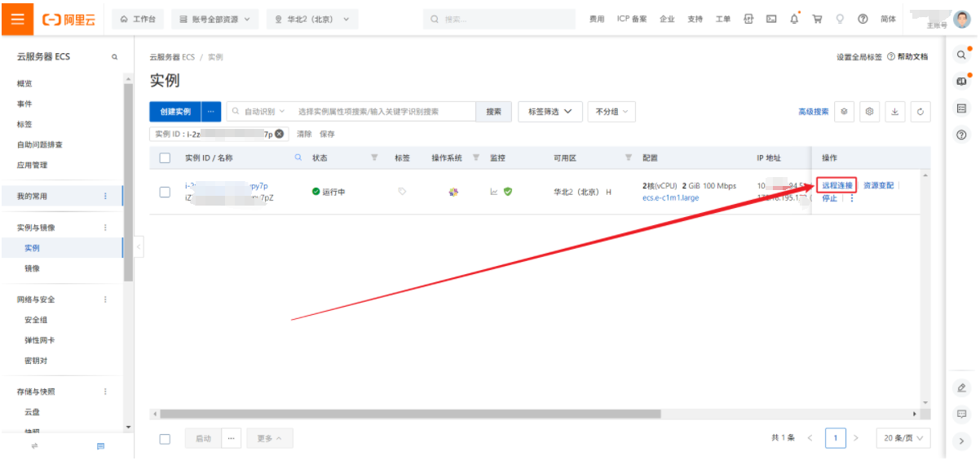The height and width of the screenshot is (474, 980).
Task: Toggle the bottom bar select-all checkbox
Action: [x=165, y=438]
